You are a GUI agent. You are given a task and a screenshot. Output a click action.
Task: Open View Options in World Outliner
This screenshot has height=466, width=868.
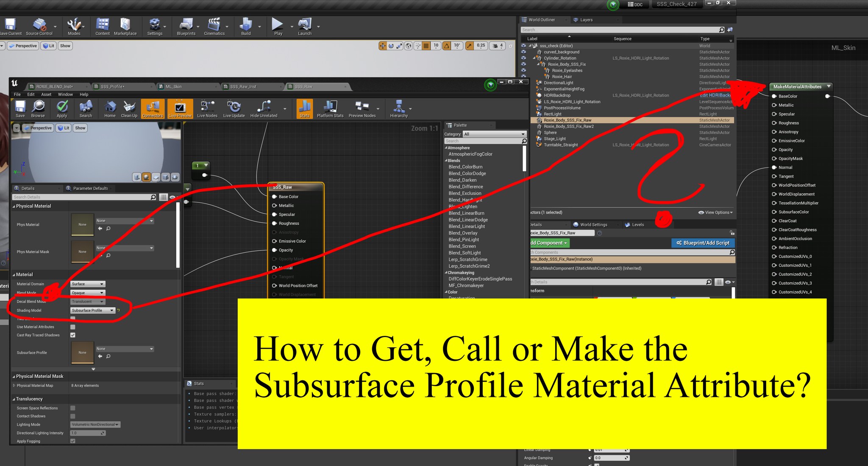[716, 212]
